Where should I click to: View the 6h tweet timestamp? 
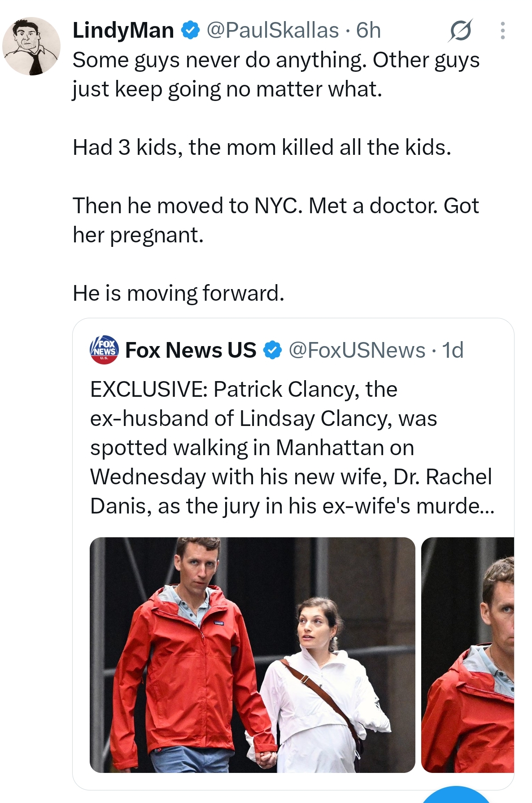coord(369,31)
